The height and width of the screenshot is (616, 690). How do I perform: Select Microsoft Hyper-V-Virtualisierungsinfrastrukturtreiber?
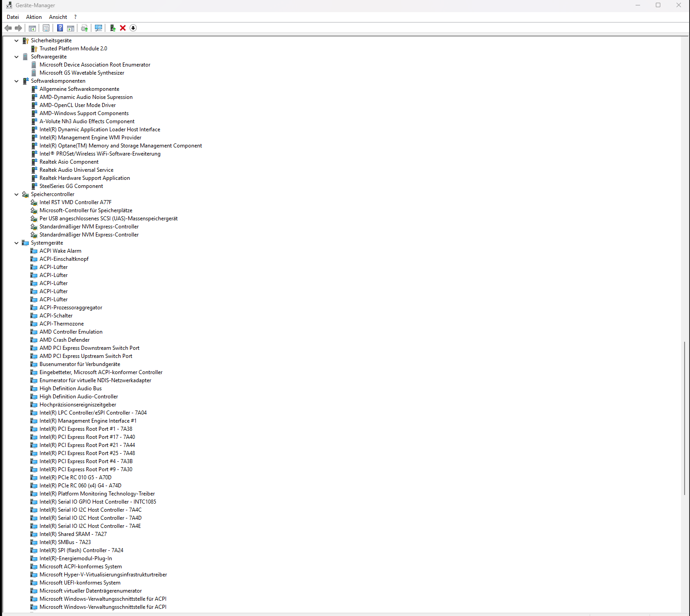pos(103,575)
